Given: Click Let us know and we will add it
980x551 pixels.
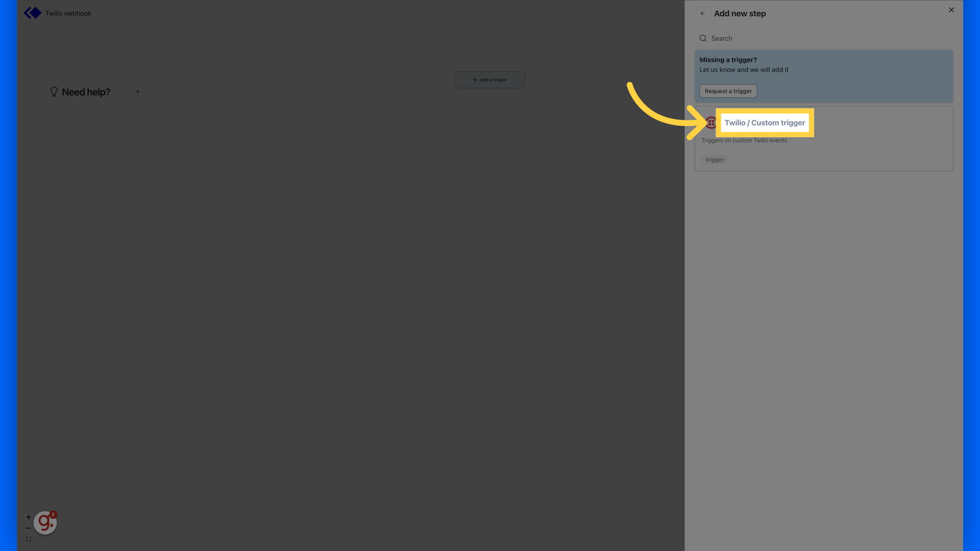Looking at the screenshot, I should coord(744,70).
